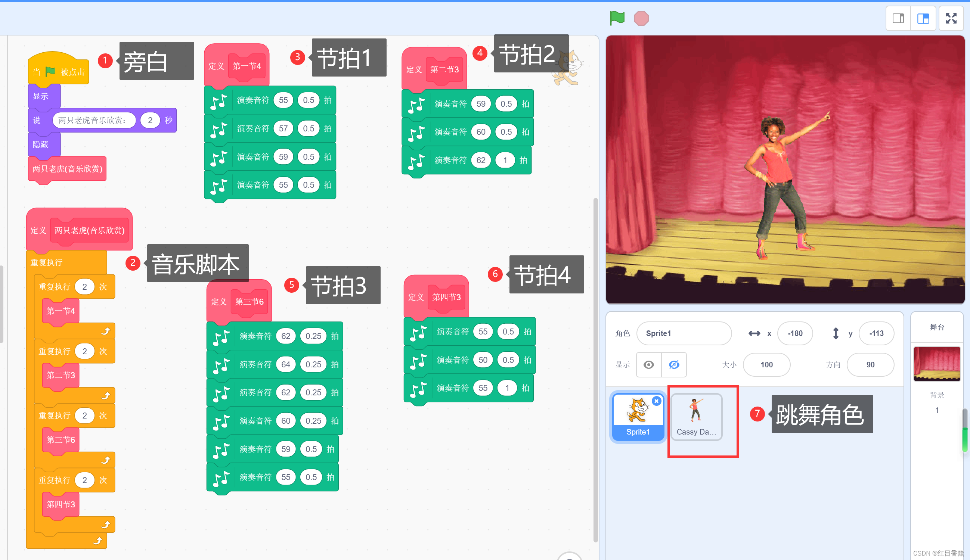Enter full screen stage mode
The image size is (970, 560).
tap(951, 18)
